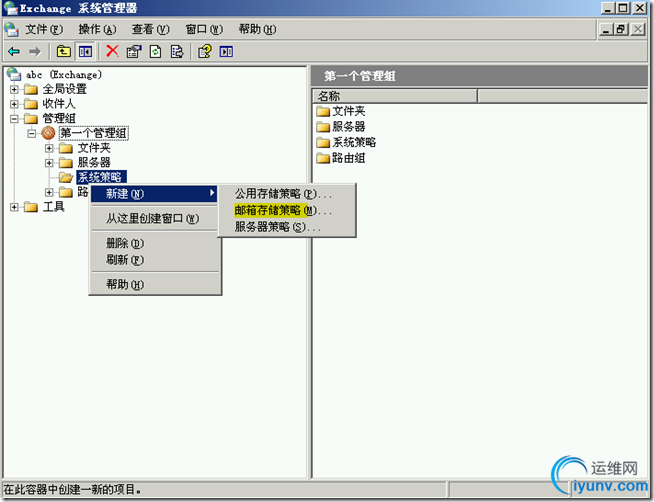Viewport: 654px width, 502px height.
Task: Open the 新建(N) submenu arrow entry
Action: coord(154,194)
